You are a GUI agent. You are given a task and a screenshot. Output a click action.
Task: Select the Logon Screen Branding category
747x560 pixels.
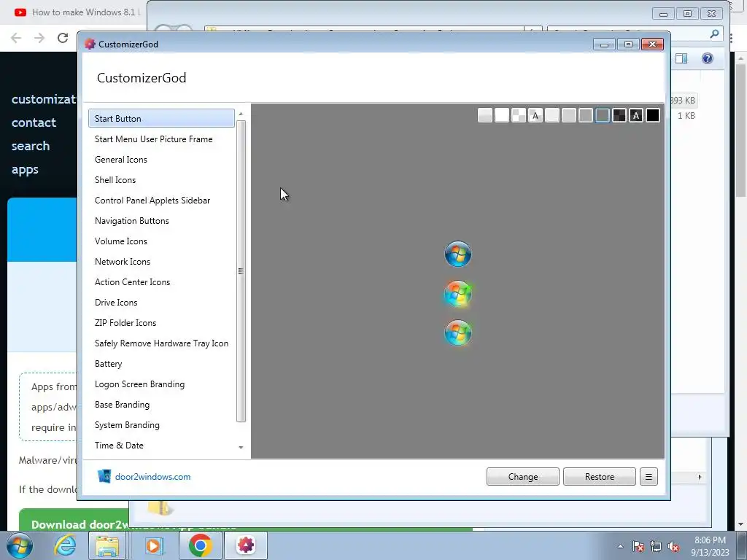161,384
